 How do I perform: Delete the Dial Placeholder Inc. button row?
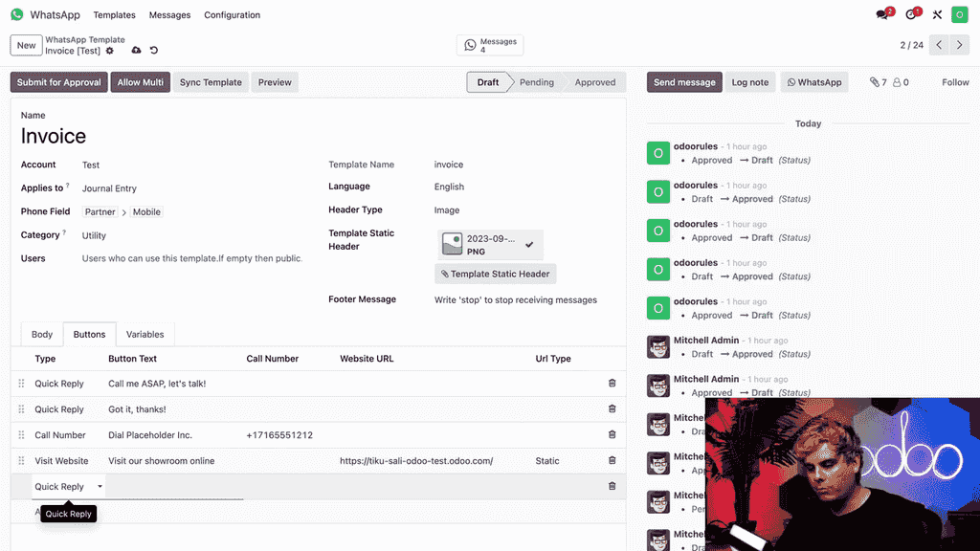click(612, 434)
